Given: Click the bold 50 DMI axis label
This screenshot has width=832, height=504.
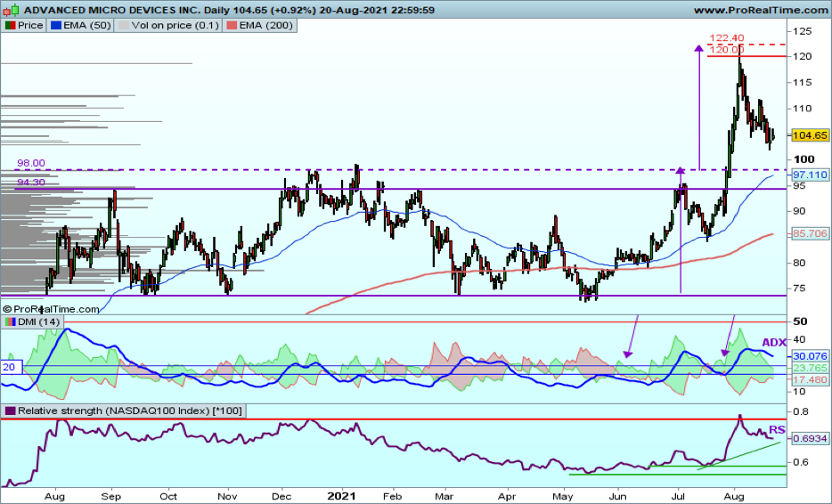Looking at the screenshot, I should point(800,321).
